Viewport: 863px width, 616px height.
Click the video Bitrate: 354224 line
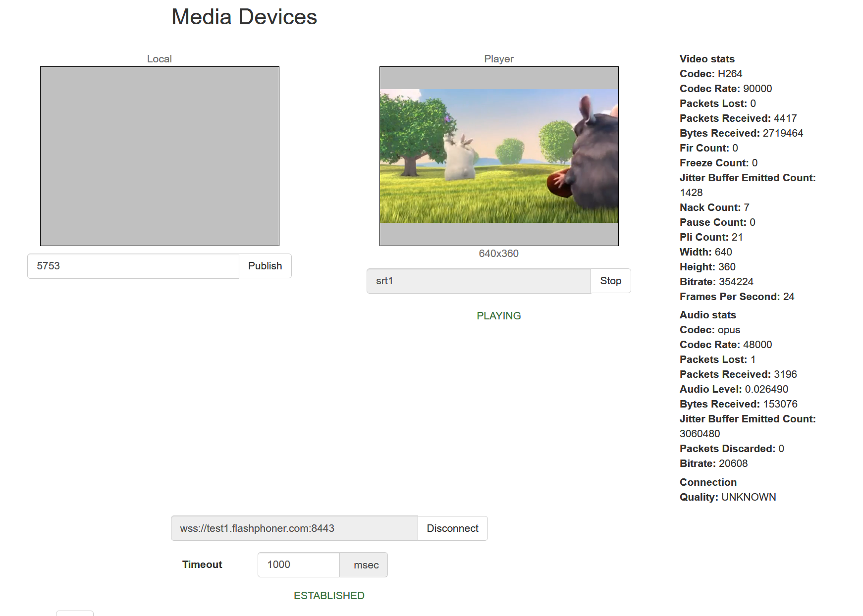pyautogui.click(x=716, y=282)
